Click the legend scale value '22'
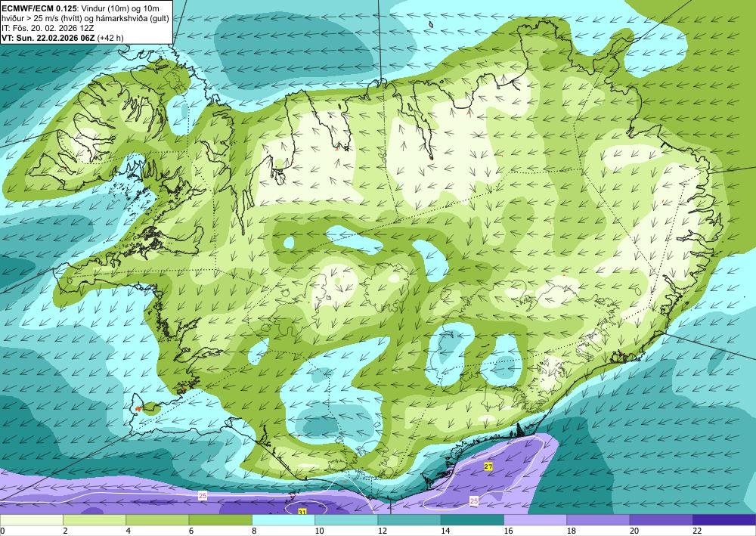This screenshot has width=756, height=536. 697,531
